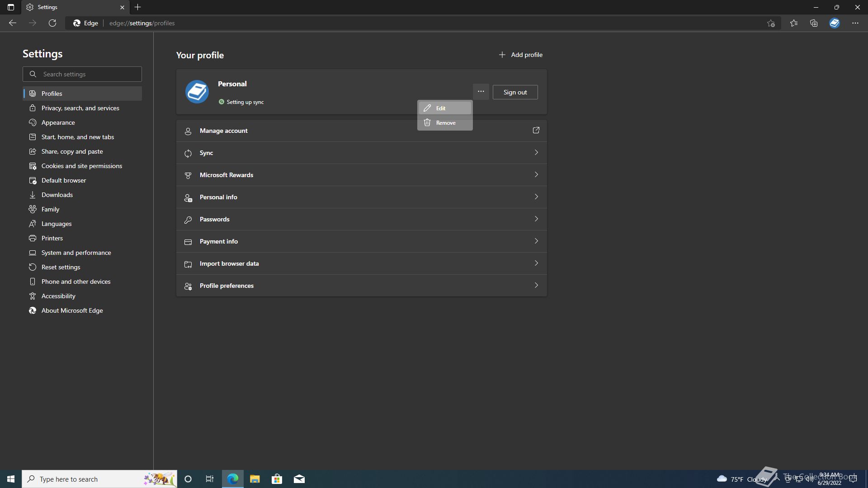This screenshot has width=868, height=488.
Task: Select Remove from the profile context menu
Action: (445, 122)
